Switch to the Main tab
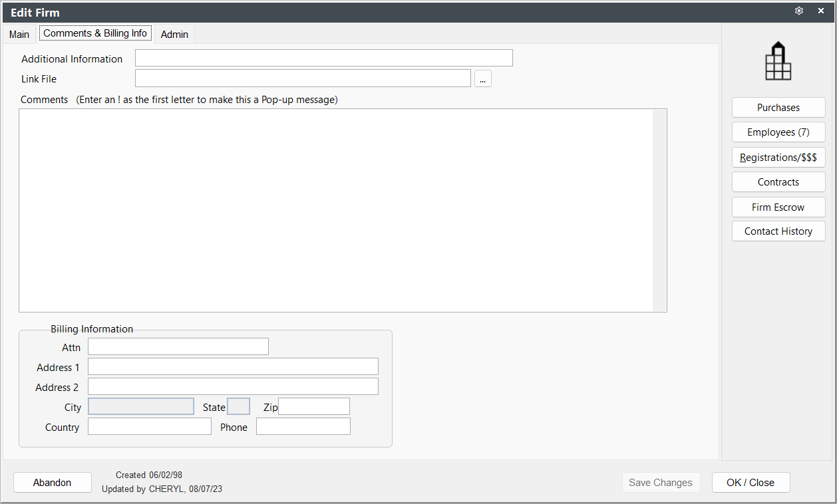 [x=19, y=34]
